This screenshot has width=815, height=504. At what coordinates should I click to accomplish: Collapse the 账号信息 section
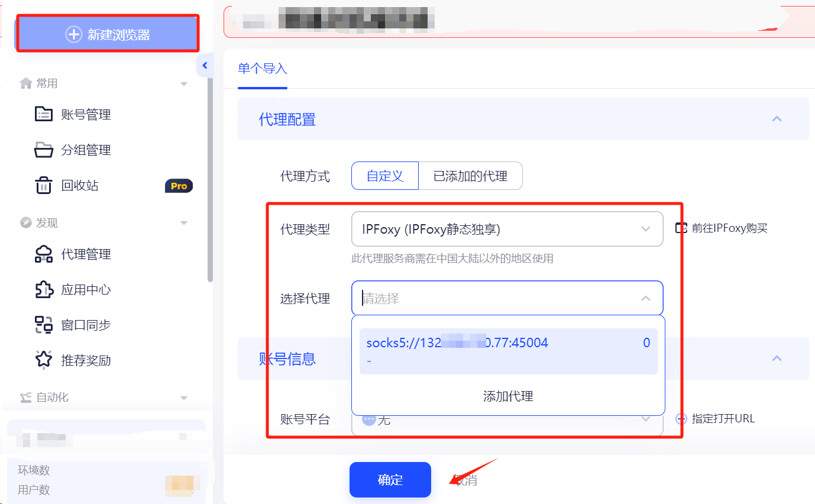pos(777,358)
